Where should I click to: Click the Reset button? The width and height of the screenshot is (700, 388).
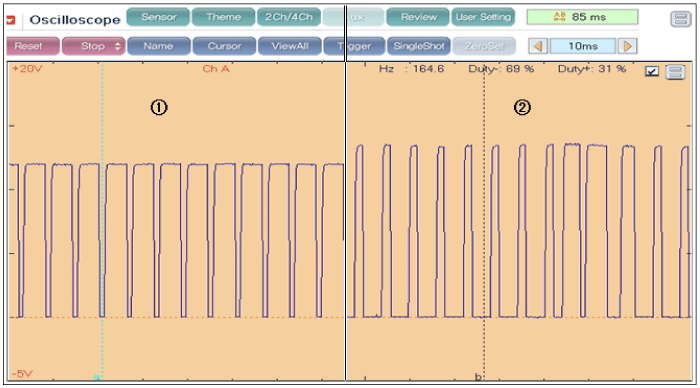pos(33,46)
